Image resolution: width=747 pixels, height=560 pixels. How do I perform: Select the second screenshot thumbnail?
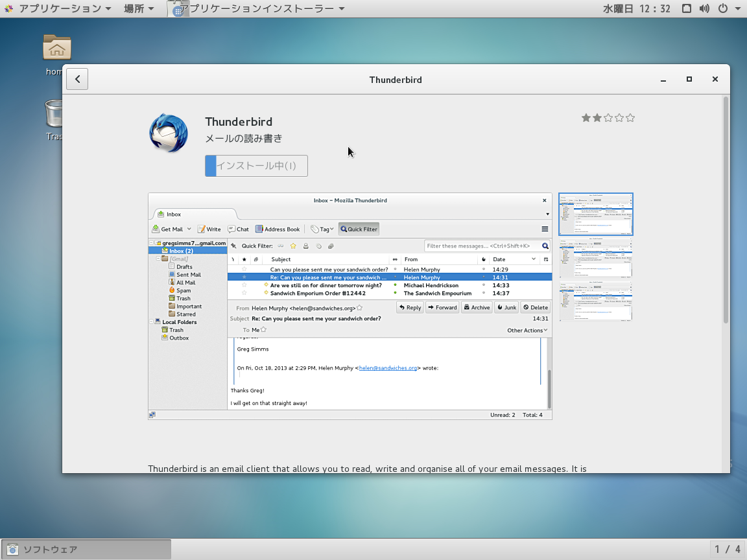[596, 257]
